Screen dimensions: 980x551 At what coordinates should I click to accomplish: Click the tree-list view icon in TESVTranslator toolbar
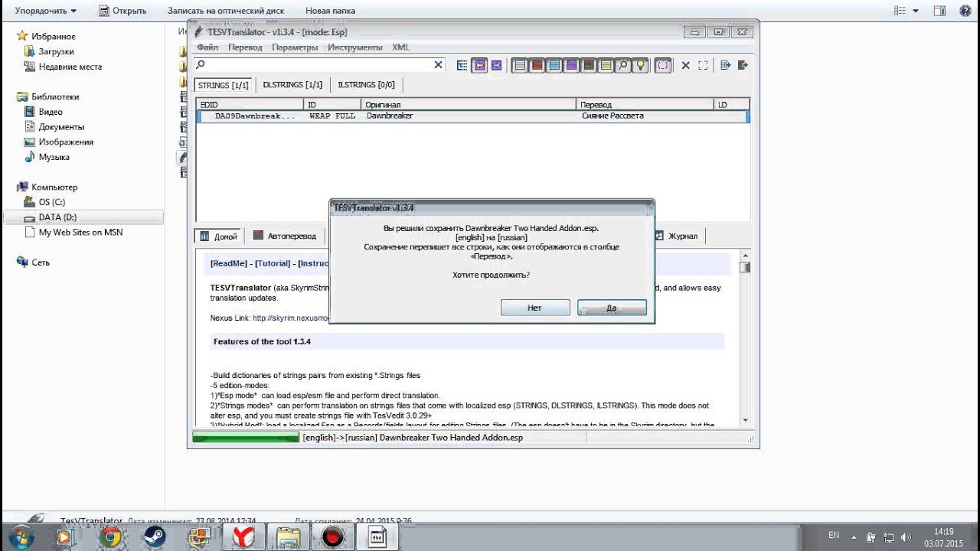pos(462,66)
